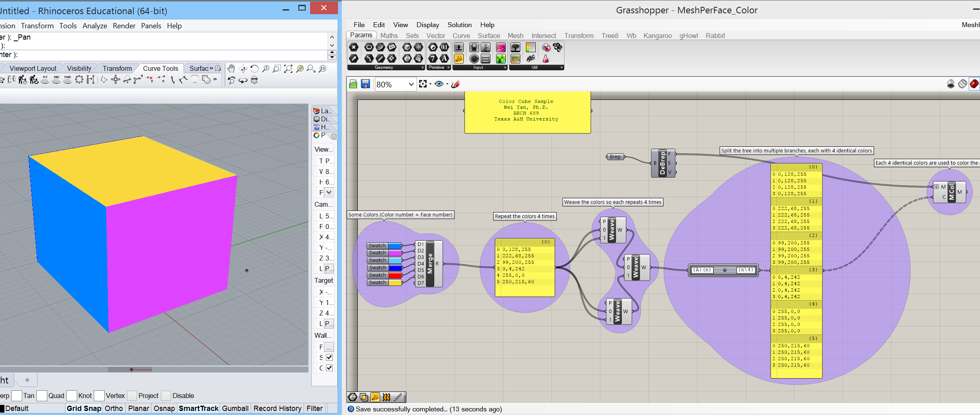The image size is (980, 415).
Task: Click the SmartTrack status bar button
Action: tap(199, 409)
